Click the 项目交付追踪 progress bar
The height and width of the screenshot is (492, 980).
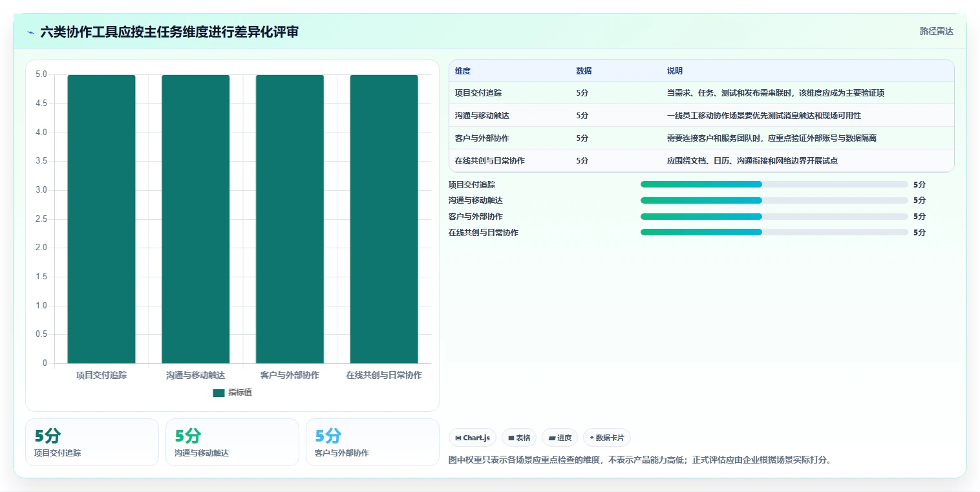click(x=774, y=184)
